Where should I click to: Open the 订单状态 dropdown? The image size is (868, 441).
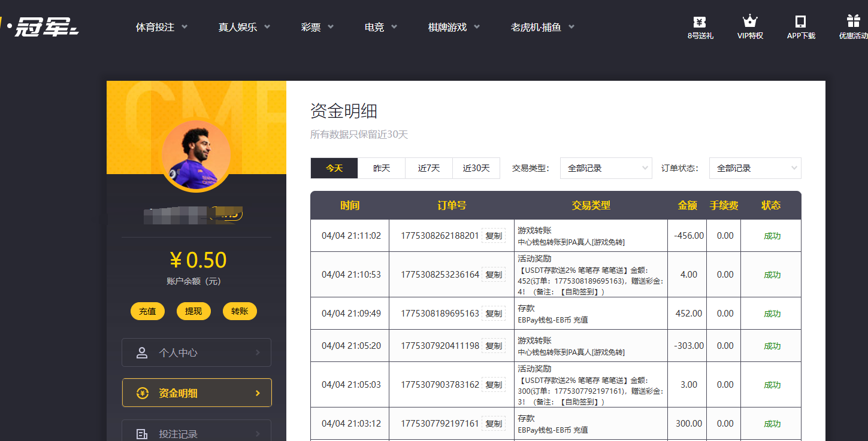(x=754, y=168)
